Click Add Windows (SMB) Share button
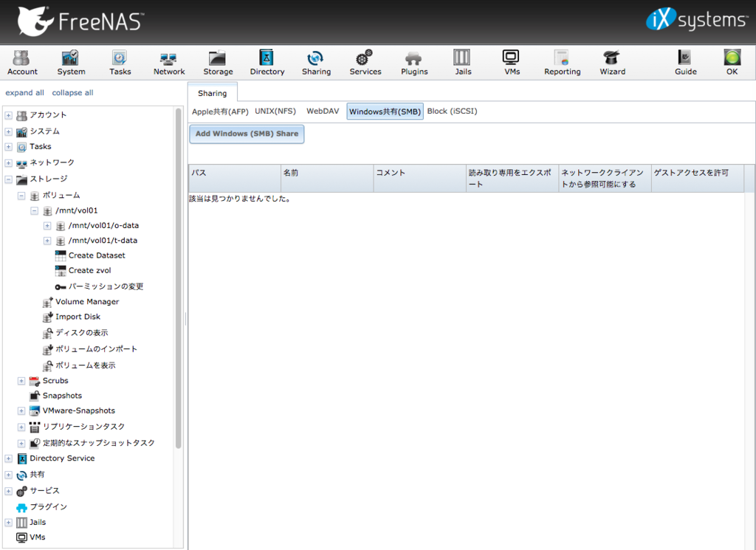 (x=247, y=134)
